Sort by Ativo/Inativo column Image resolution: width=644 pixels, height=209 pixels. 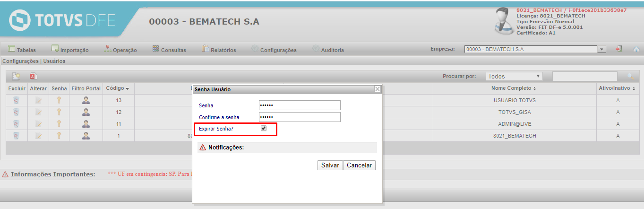coord(618,88)
